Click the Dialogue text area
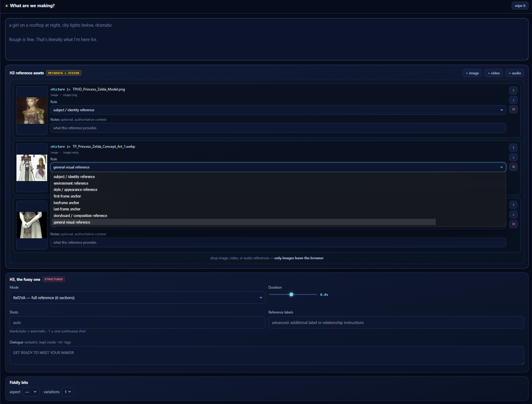The image size is (532, 404). click(267, 355)
